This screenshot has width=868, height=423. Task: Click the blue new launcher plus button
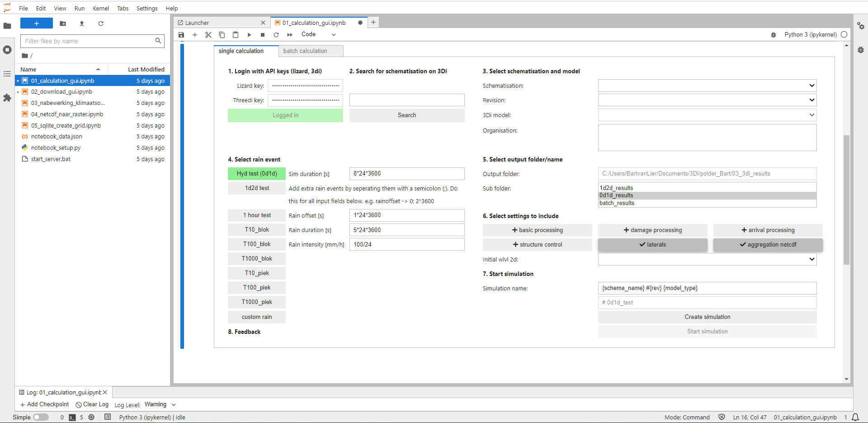37,24
